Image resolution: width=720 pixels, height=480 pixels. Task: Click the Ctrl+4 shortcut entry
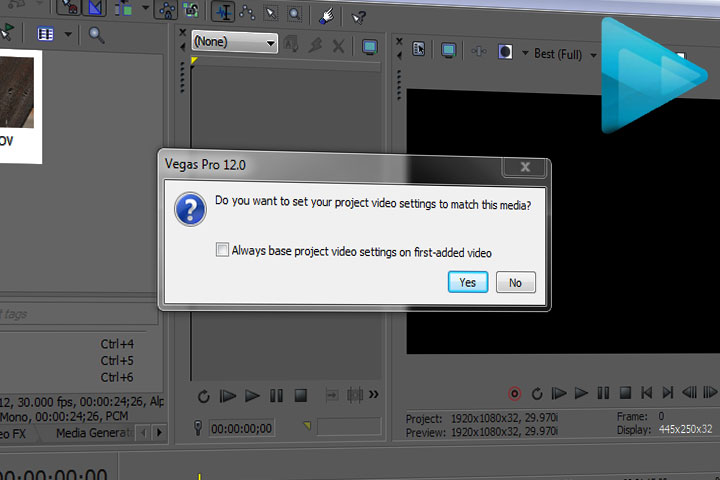pyautogui.click(x=117, y=344)
